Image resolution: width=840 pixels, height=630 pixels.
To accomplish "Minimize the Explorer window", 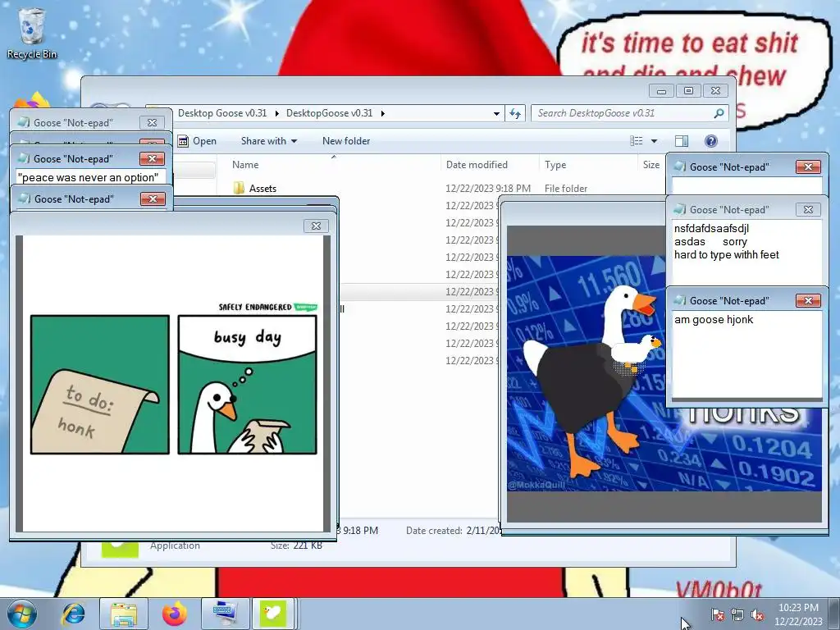I will click(661, 90).
